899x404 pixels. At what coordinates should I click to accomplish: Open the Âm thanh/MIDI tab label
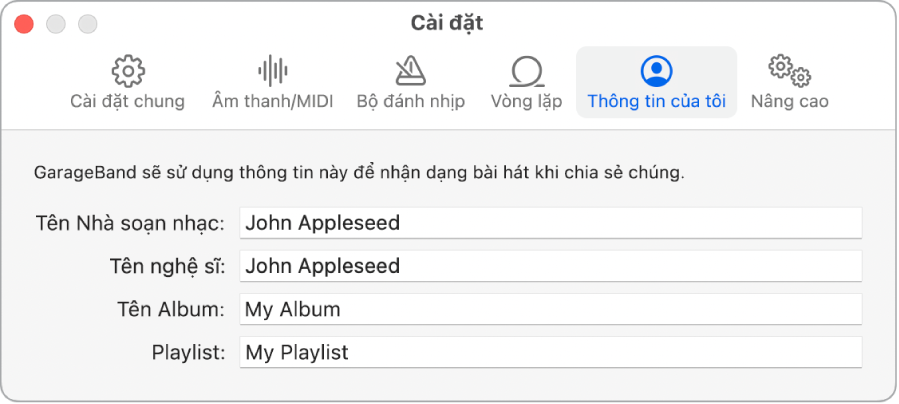point(273,101)
